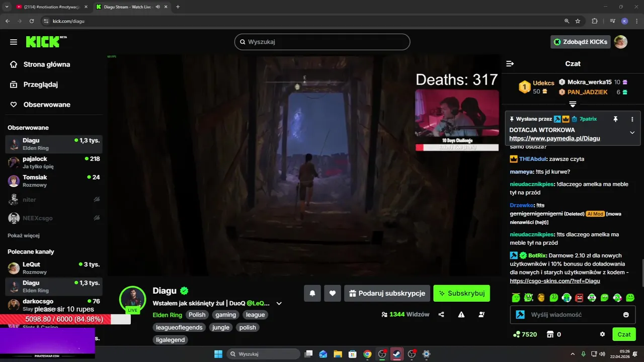Report the stream using the warning triangle
644x362 pixels.
click(x=461, y=314)
